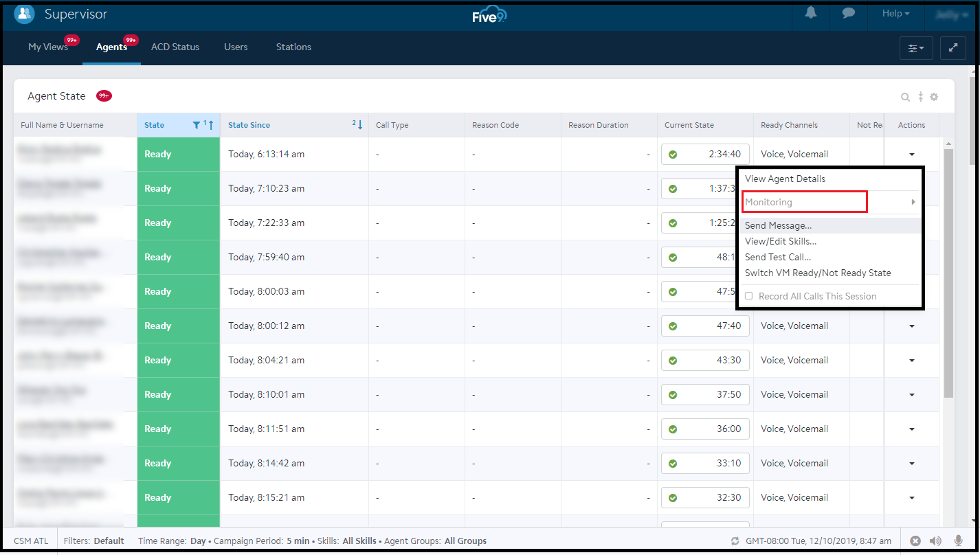
Task: Click the refresh icon in the status bar
Action: (735, 541)
